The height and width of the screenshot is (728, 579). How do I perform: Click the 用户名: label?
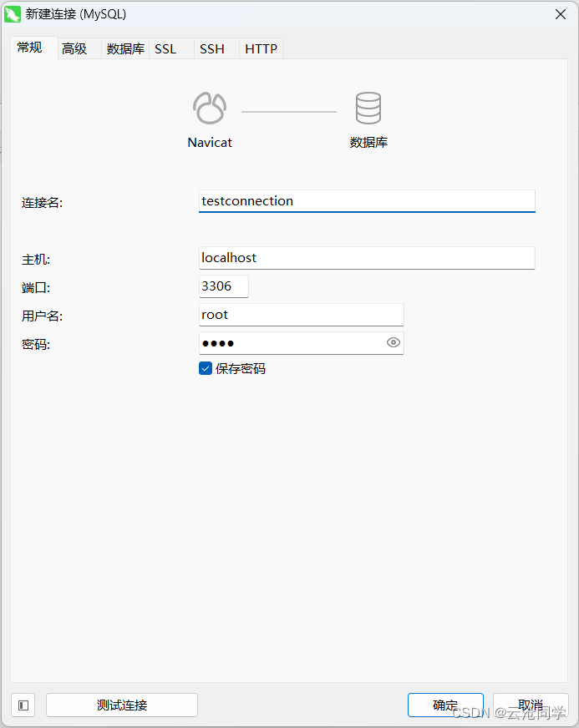(42, 316)
